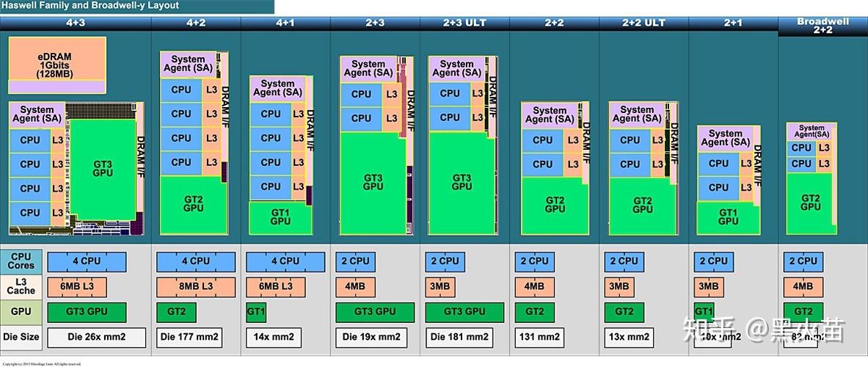Click the GT3 GPU block in the 2+3 ULT die
This screenshot has height=367, width=868.
pos(462,183)
